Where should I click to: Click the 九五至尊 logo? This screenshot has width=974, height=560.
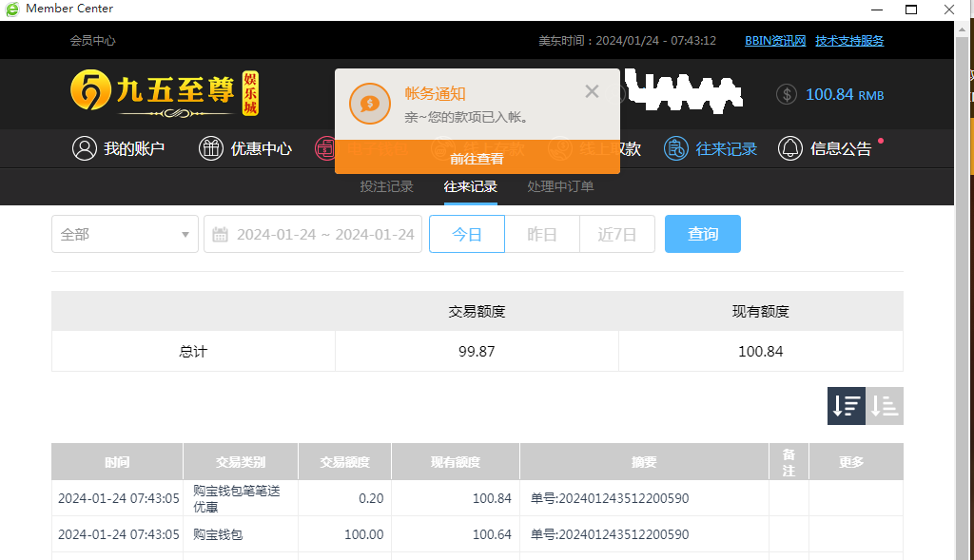[164, 92]
